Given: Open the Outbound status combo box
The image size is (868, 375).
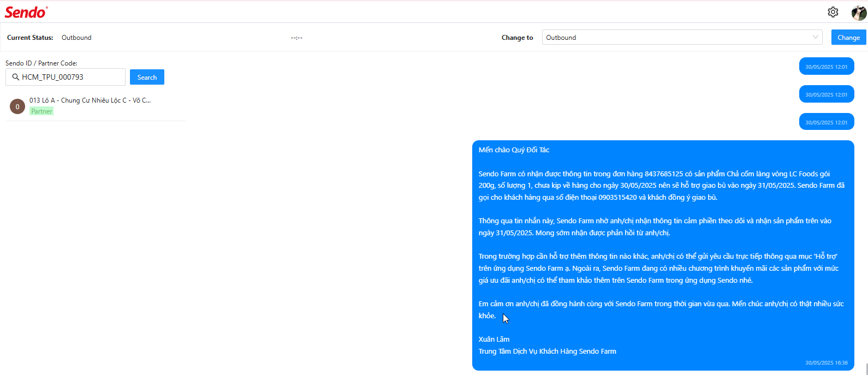Looking at the screenshot, I should coord(682,37).
